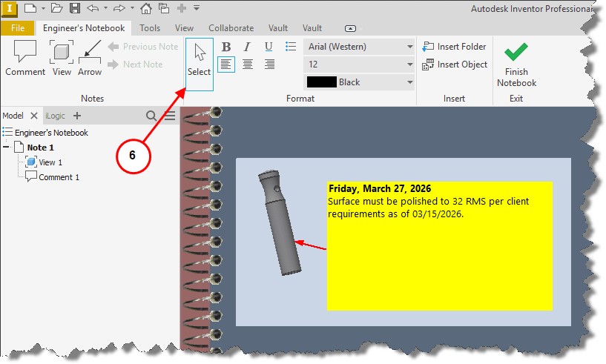Align text right
Image resolution: width=606 pixels, height=364 pixels.
(x=269, y=64)
